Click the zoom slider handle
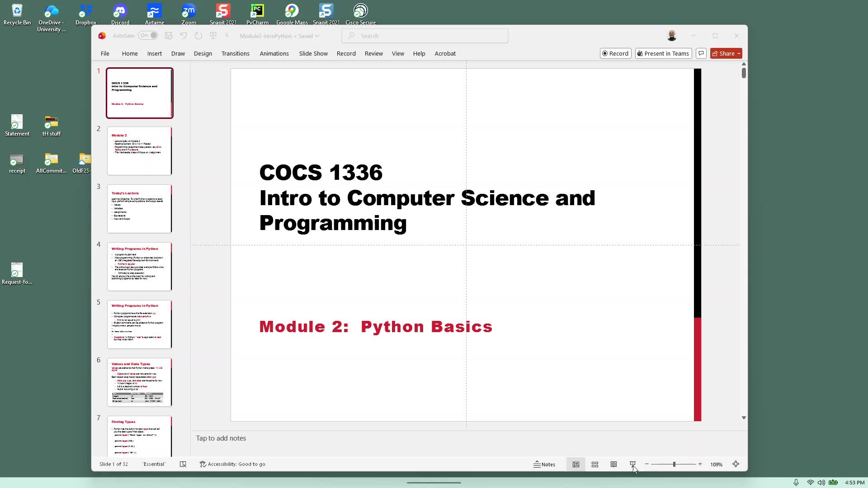The height and width of the screenshot is (488, 868). coord(674,465)
